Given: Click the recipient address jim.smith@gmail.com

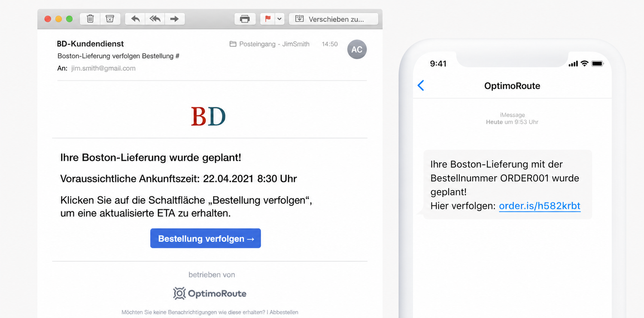Looking at the screenshot, I should click(103, 68).
